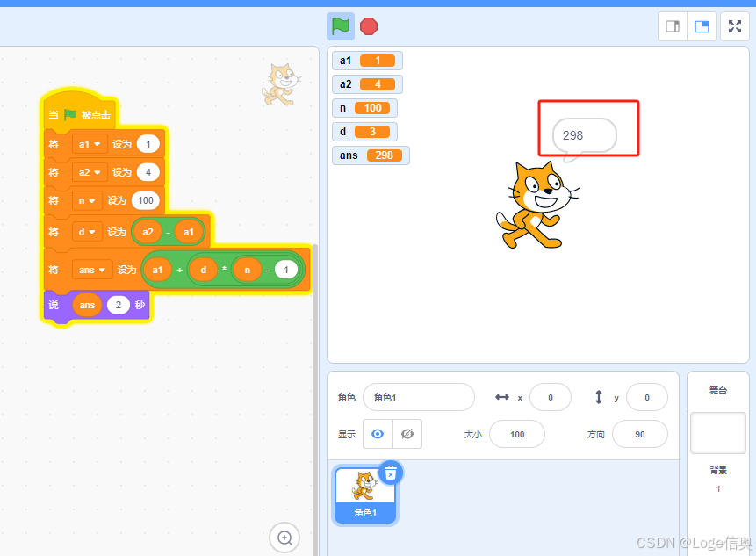Open the ans variable dropdown in block
This screenshot has height=556, width=756.
click(x=92, y=270)
